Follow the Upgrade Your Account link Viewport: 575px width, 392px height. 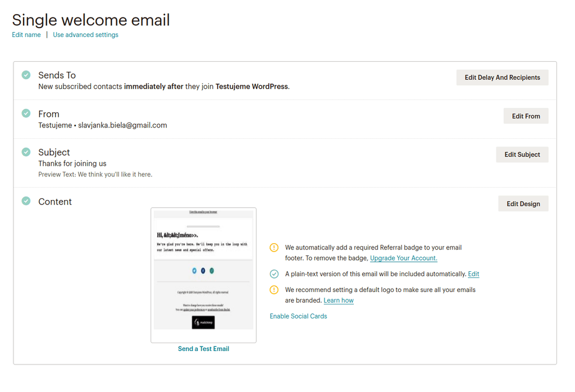pos(403,258)
